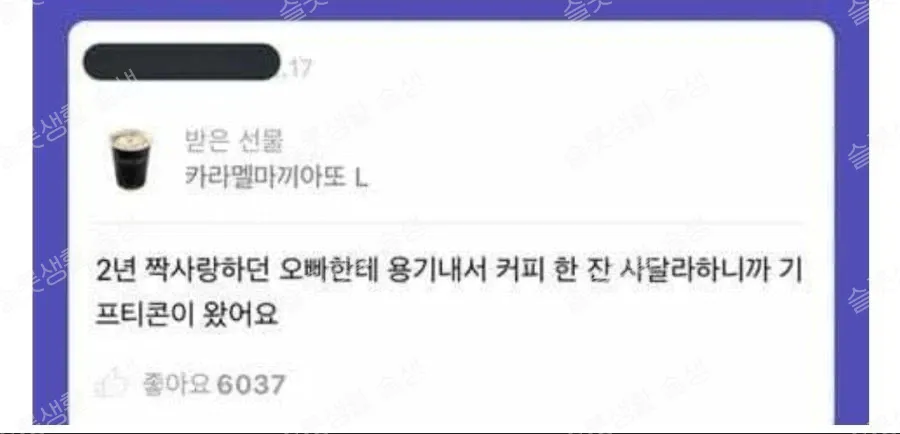The height and width of the screenshot is (434, 900).
Task: Click the purple right border strip
Action: (851, 223)
